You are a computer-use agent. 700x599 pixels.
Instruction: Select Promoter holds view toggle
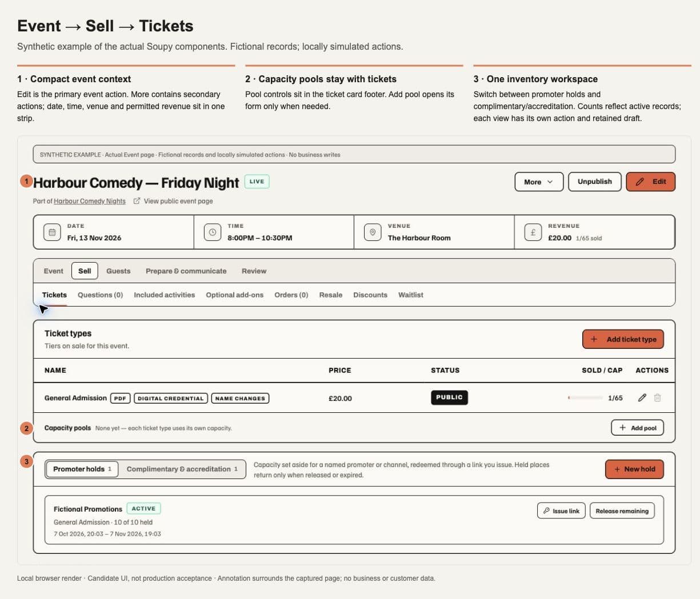point(82,469)
